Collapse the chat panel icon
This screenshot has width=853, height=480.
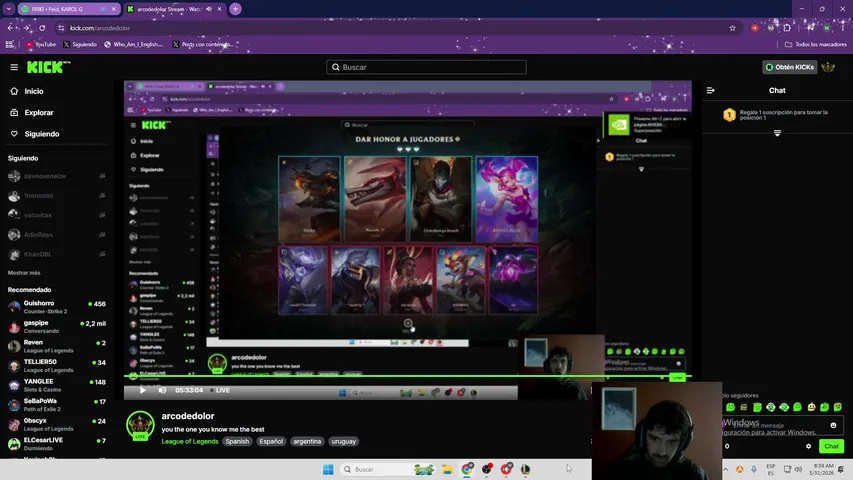coord(710,90)
